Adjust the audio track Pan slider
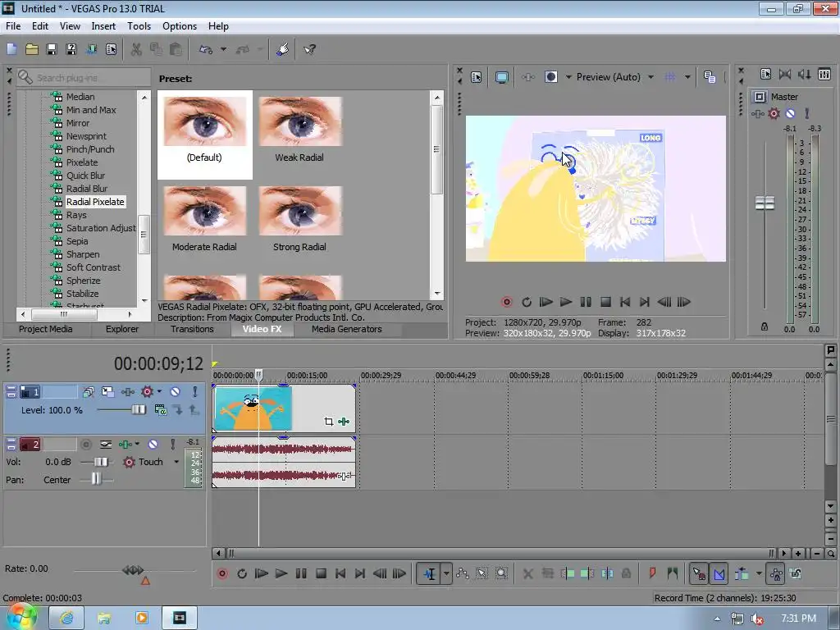The image size is (840, 630). pos(95,479)
